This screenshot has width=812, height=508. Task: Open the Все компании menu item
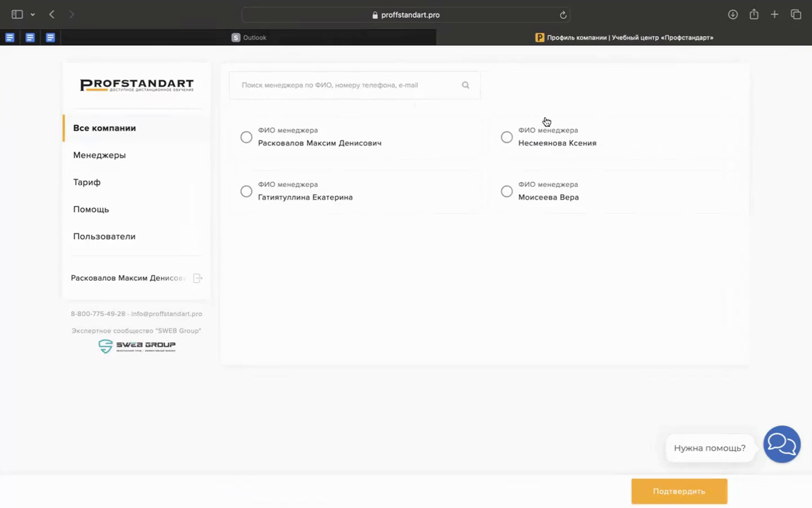coord(136,128)
